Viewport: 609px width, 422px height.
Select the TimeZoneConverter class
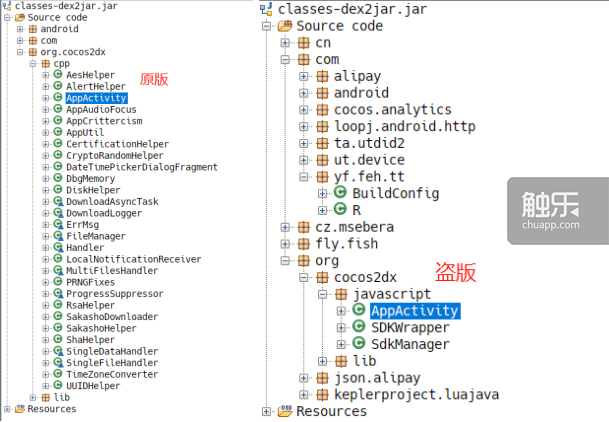(x=112, y=374)
